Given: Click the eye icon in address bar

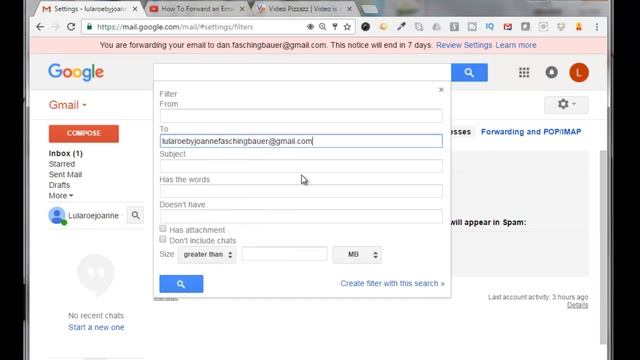Looking at the screenshot, I should [x=310, y=27].
